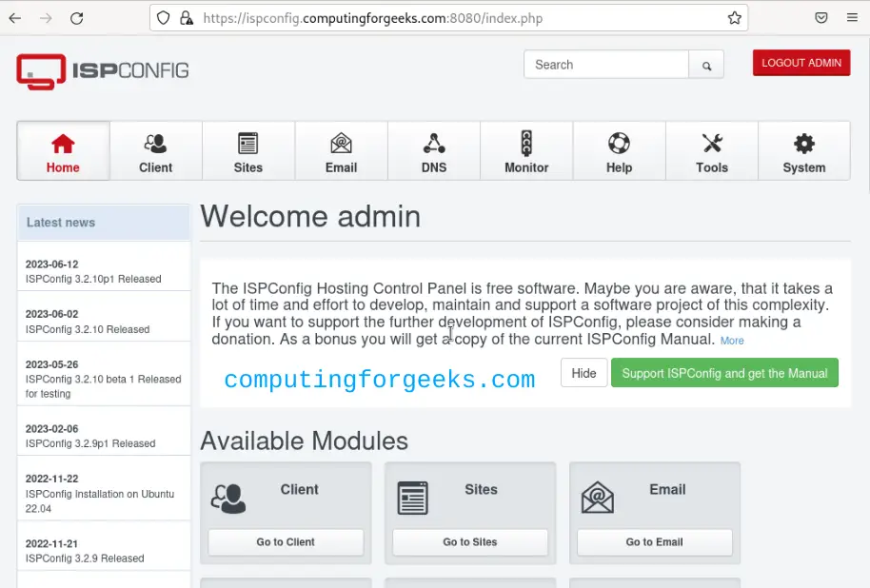Click the System tab label
This screenshot has height=588, width=870.
pos(804,167)
